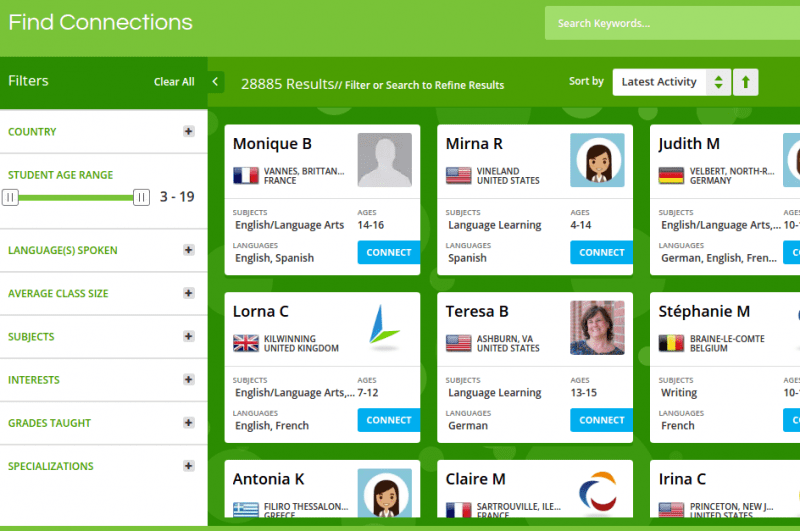Collapse the Filters sidebar with arrow
This screenshot has height=531, width=800.
pyautogui.click(x=216, y=82)
